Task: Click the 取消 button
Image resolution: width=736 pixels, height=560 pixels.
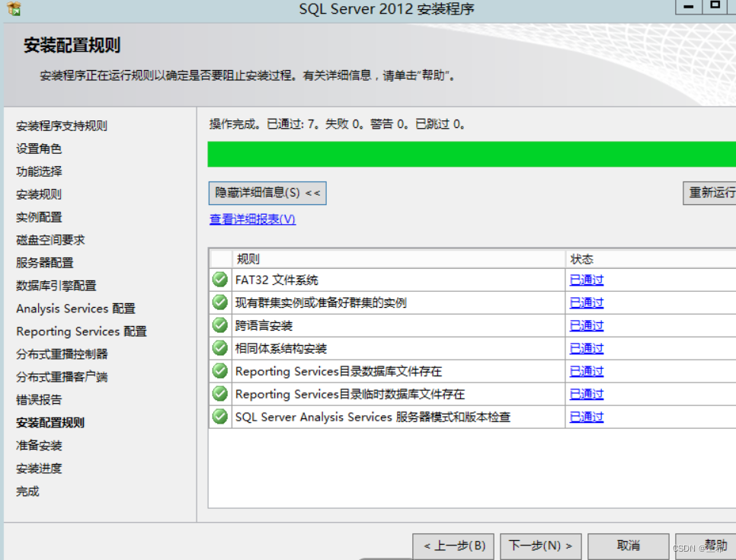Action: click(x=628, y=546)
